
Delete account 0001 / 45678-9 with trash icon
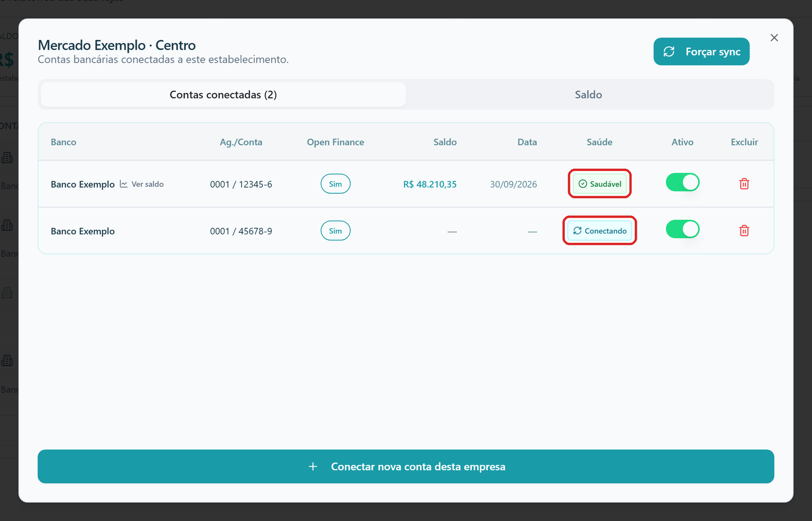click(744, 231)
